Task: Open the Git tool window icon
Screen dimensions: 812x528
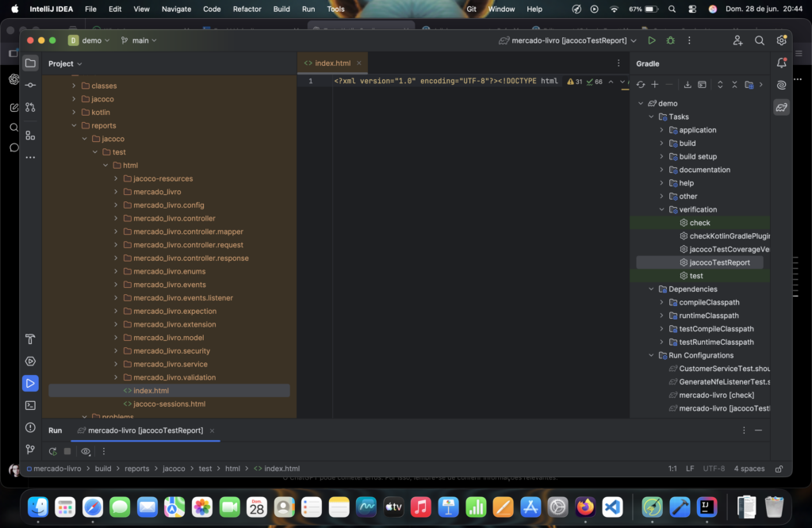Action: [x=31, y=450]
